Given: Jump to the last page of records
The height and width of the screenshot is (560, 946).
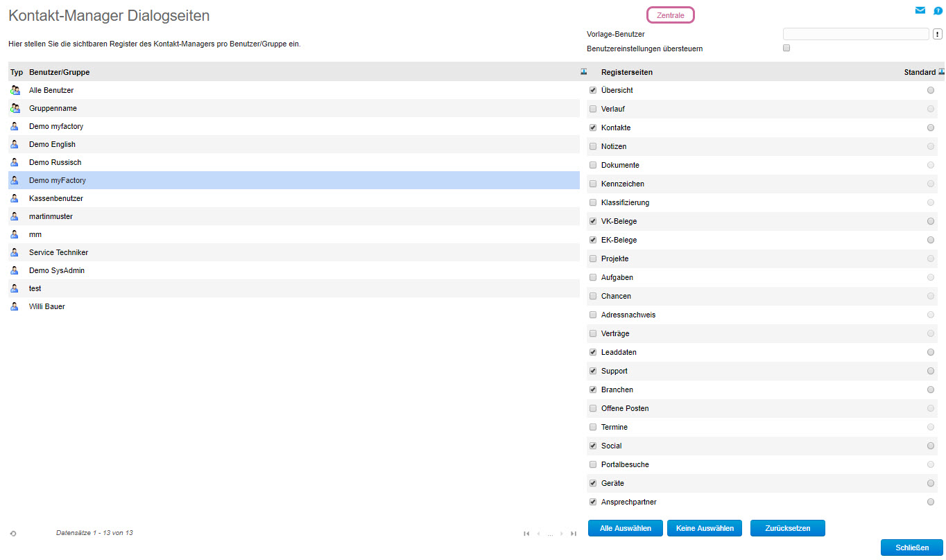Looking at the screenshot, I should 574,533.
